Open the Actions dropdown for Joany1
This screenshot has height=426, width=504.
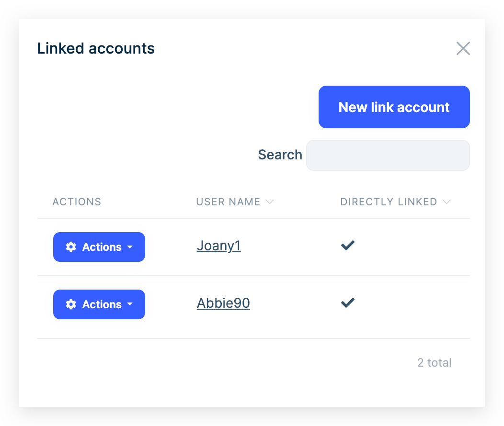[99, 247]
